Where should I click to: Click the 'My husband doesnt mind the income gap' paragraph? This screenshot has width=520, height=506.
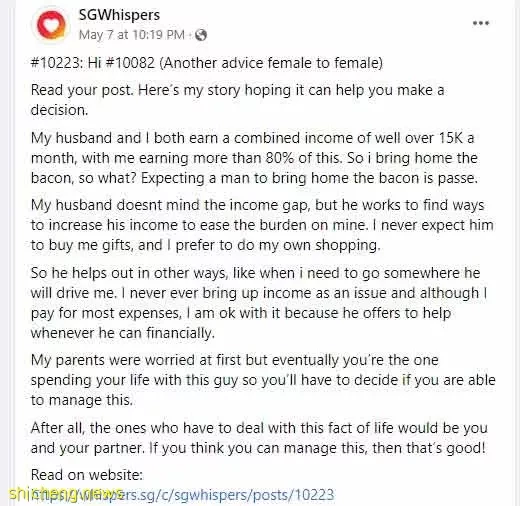click(262, 225)
